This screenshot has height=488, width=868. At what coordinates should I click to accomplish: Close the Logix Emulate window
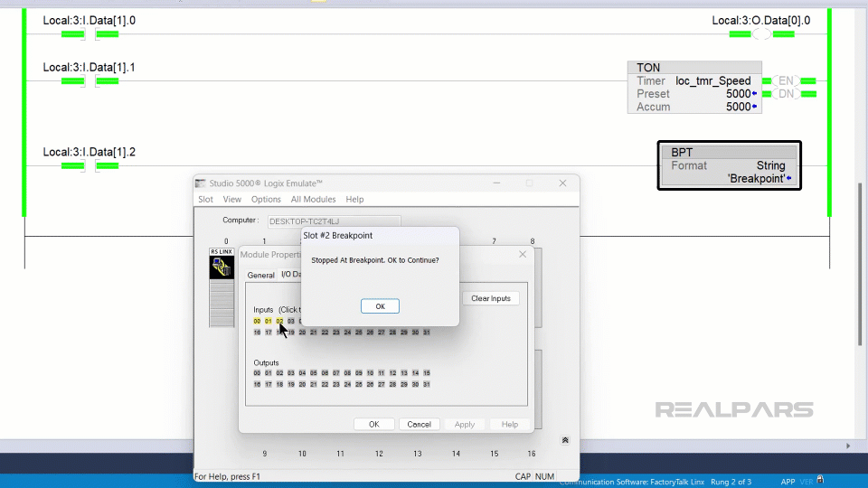562,183
